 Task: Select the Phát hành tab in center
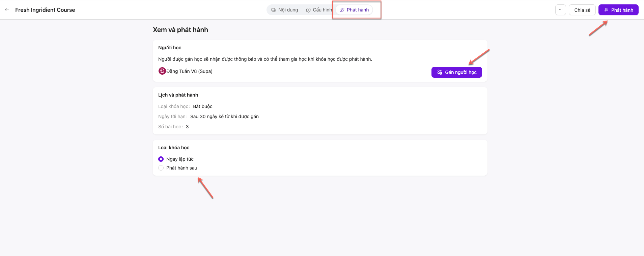[x=354, y=10]
